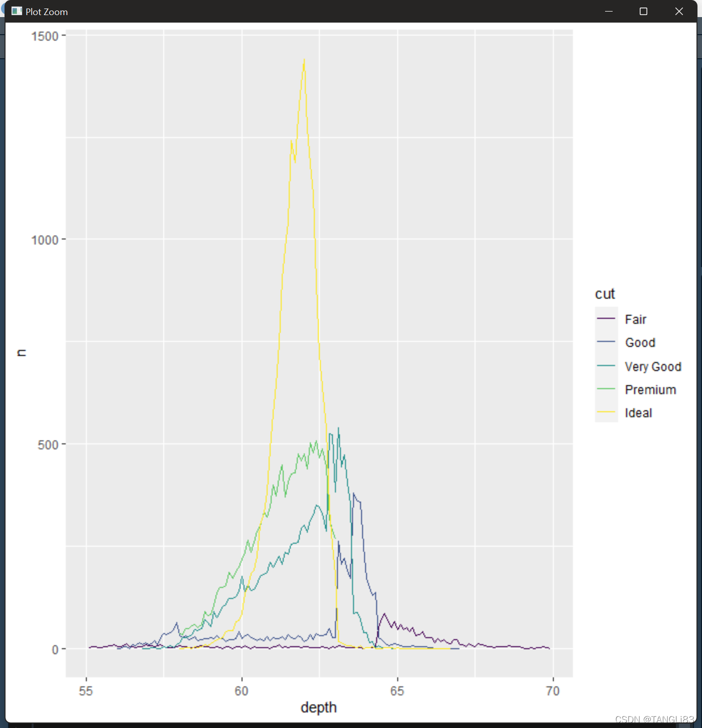Click the Premium legend color line
The height and width of the screenshot is (728, 702).
point(606,389)
